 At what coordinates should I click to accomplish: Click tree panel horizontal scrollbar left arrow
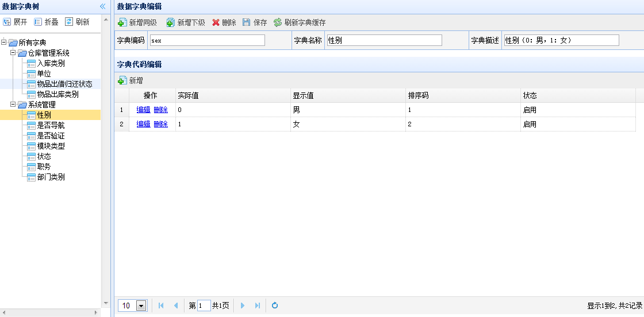pyautogui.click(x=3, y=312)
